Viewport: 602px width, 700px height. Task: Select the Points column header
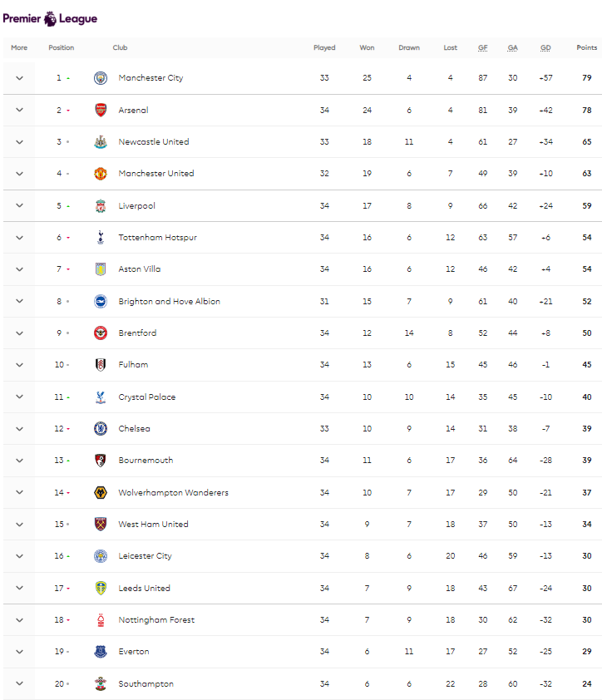click(587, 47)
